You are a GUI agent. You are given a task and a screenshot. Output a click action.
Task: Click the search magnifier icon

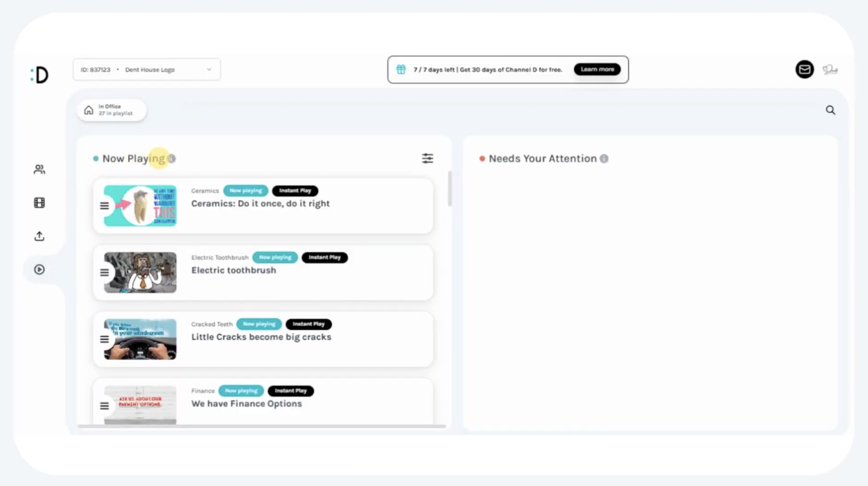pyautogui.click(x=830, y=110)
